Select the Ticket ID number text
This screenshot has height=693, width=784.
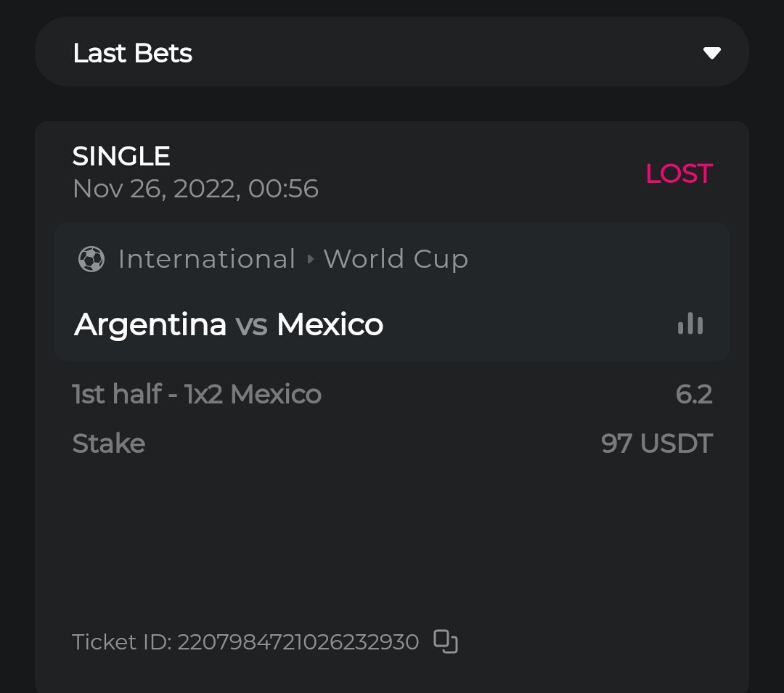pos(298,642)
